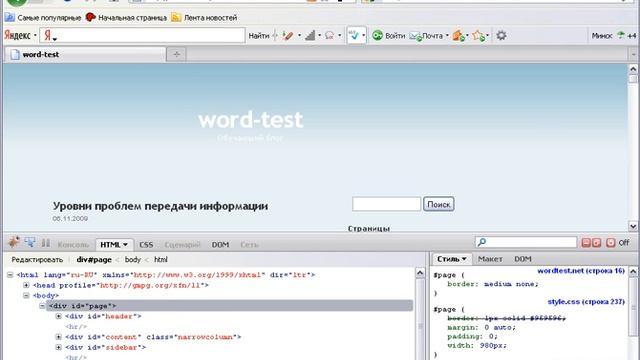Click the Yandex toolbar bar-chart icon
Screen dimensions: 640x360
(310, 36)
